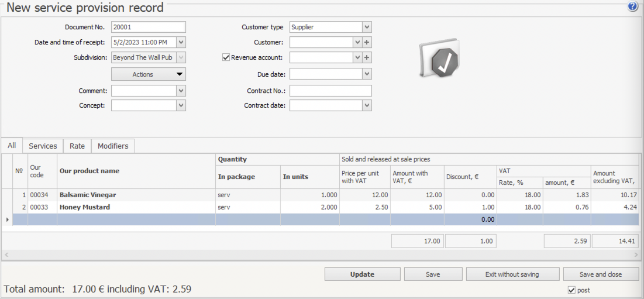
Task: Toggle the Revenue account checkbox
Action: [x=226, y=57]
